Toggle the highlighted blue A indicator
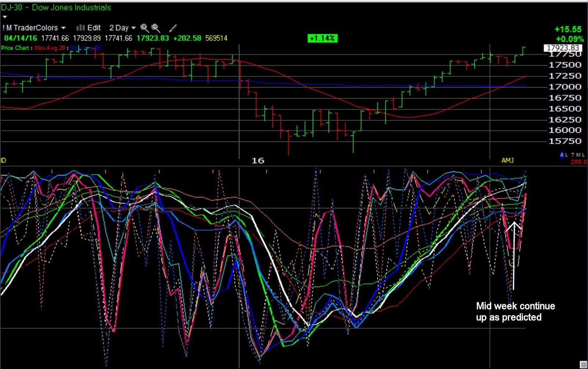Screen dimensions: 588x369 point(562,154)
